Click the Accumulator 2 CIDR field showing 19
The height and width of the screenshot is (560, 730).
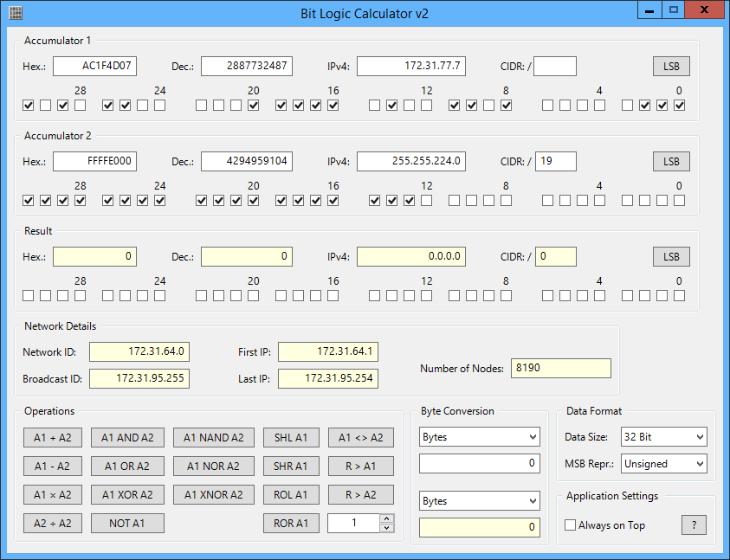pos(556,162)
